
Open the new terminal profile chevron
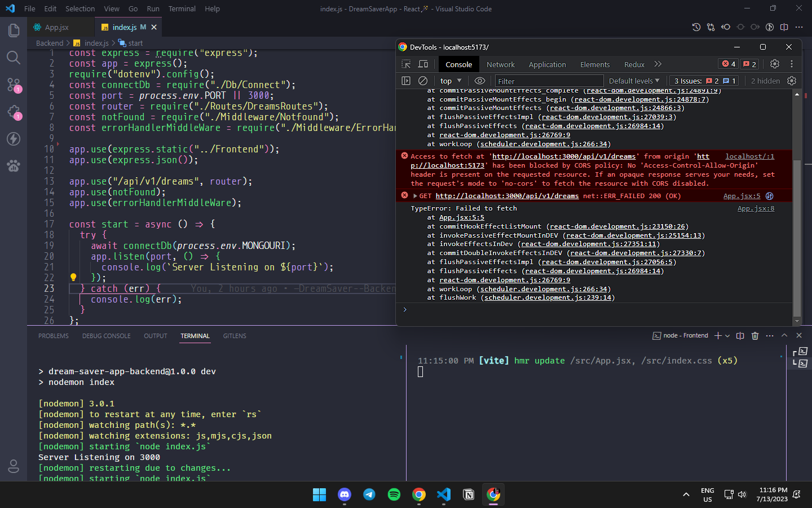pyautogui.click(x=727, y=335)
